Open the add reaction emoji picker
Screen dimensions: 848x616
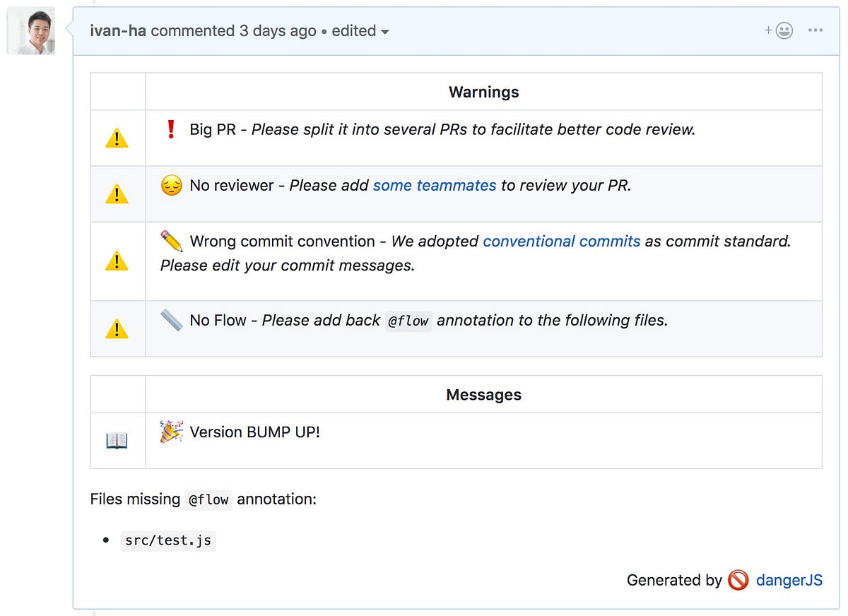(779, 30)
